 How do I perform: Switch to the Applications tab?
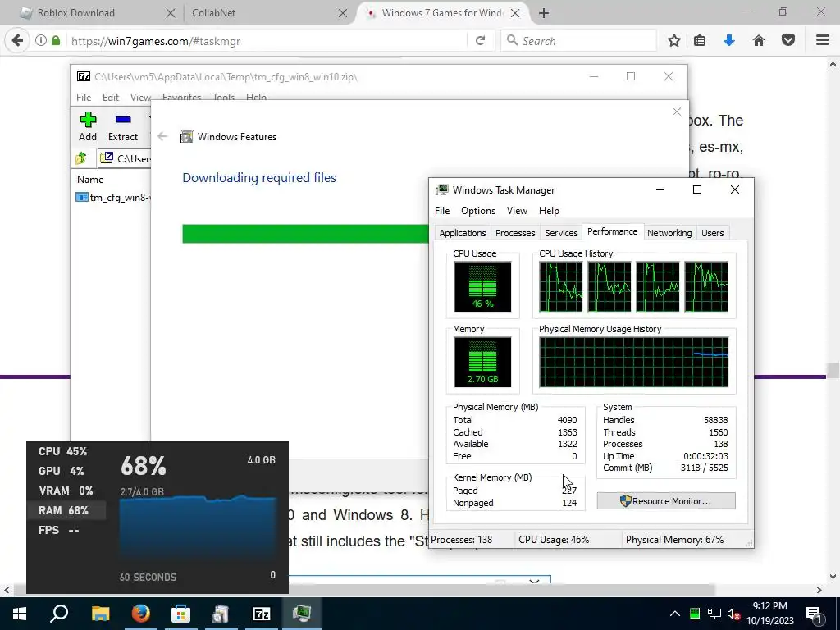pos(463,233)
